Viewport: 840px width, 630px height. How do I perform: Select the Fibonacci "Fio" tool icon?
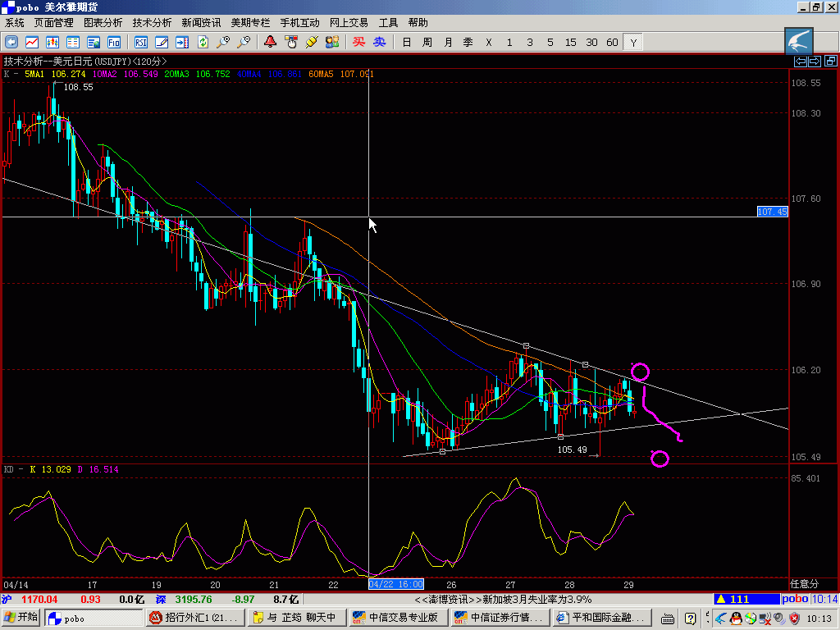tap(114, 43)
